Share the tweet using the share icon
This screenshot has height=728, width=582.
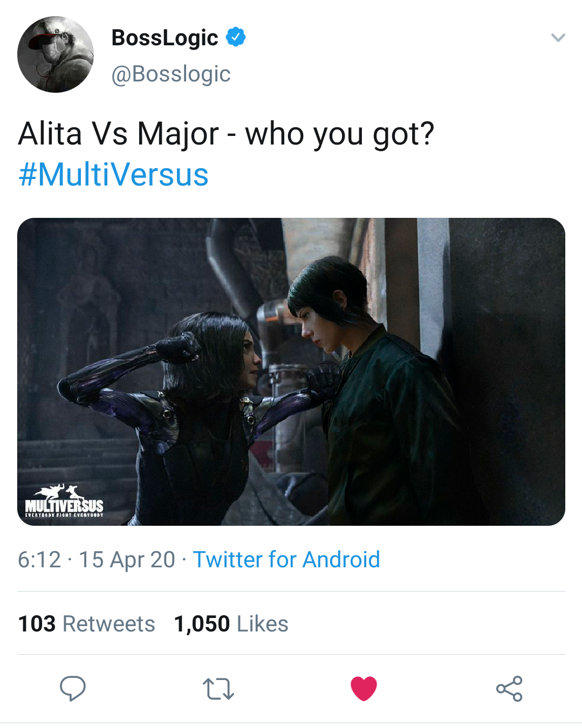509,689
